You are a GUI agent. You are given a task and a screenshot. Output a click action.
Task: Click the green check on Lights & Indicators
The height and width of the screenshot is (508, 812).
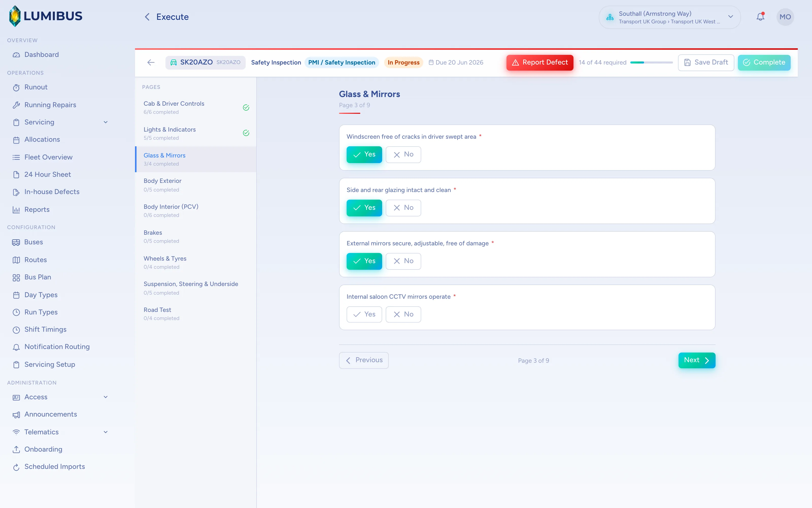246,133
